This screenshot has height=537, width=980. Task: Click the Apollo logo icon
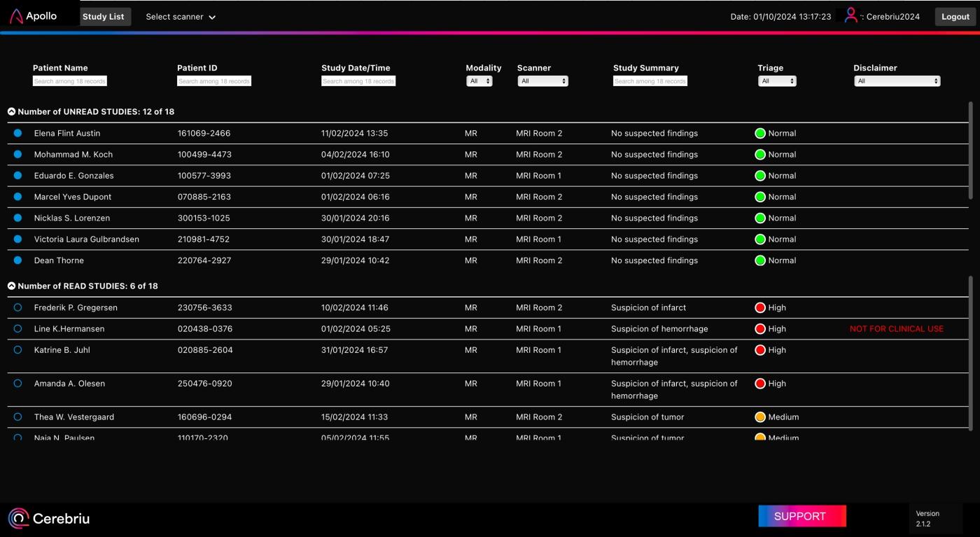click(x=16, y=15)
